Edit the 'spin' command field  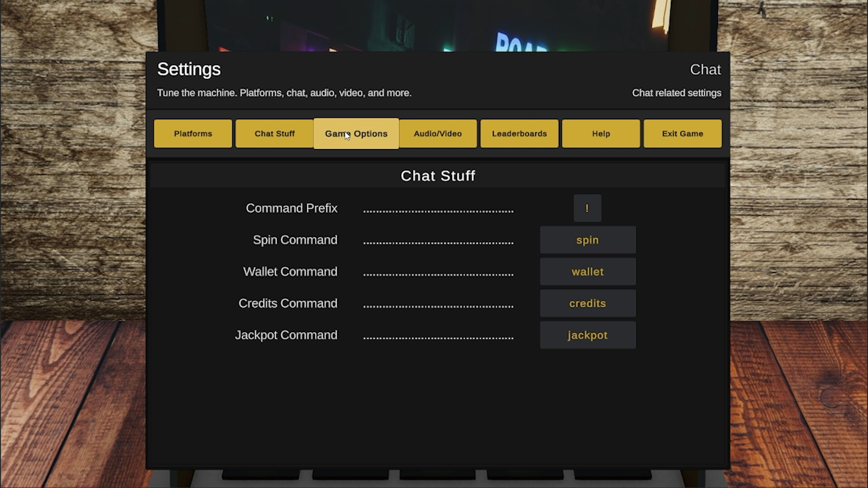click(588, 240)
